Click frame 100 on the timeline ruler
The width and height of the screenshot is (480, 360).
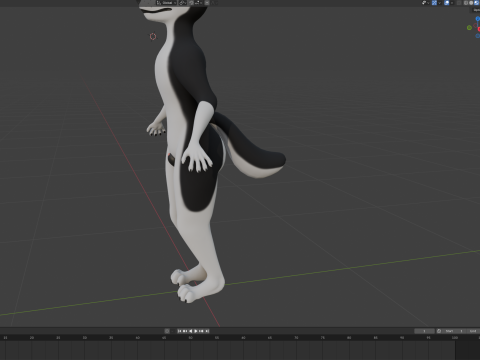click(455, 338)
